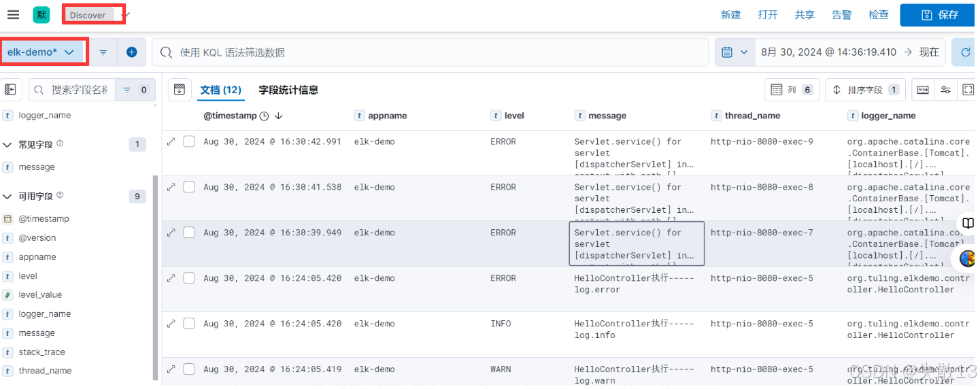Expand the ERROR 16:24:05.420 document row
The width and height of the screenshot is (980, 389).
pyautogui.click(x=171, y=278)
